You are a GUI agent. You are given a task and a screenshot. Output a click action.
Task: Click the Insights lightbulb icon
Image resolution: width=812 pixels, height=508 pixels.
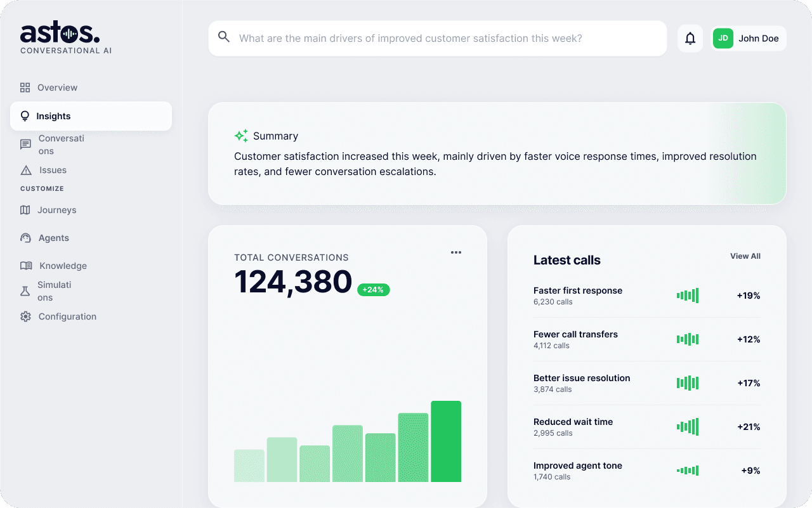click(25, 115)
